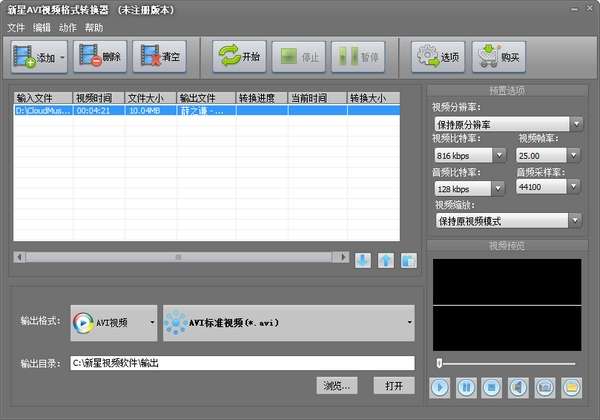The image size is (600, 420).
Task: Open the 帮助 (Help) menu
Action: point(94,27)
